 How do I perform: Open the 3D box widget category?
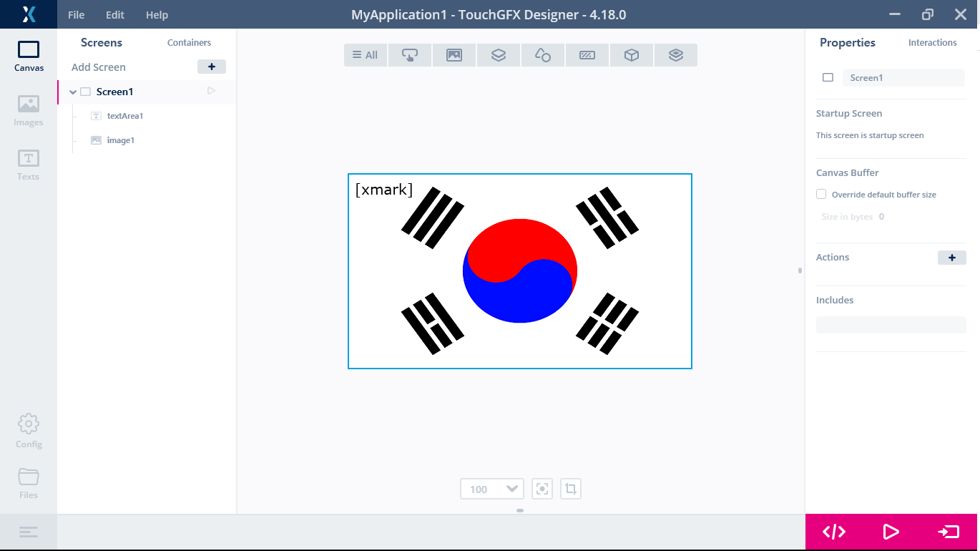point(632,55)
